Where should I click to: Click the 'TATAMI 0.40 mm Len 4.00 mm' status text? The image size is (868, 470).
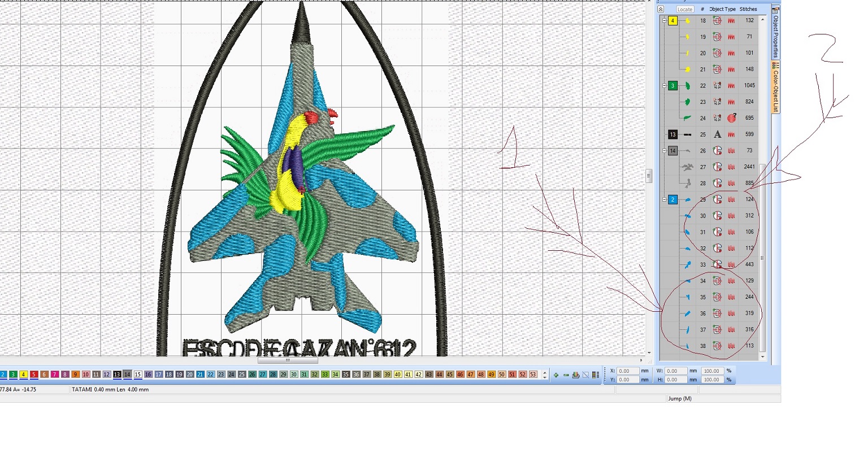pyautogui.click(x=110, y=390)
